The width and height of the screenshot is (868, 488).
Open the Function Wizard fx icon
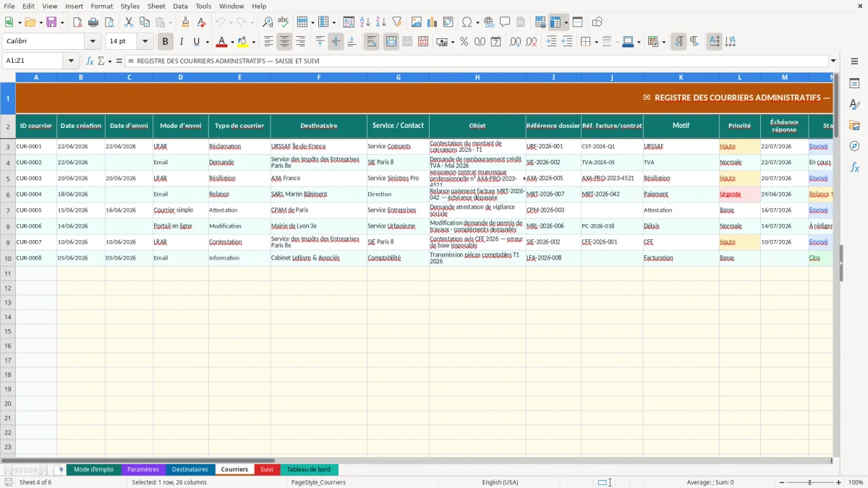coord(90,61)
